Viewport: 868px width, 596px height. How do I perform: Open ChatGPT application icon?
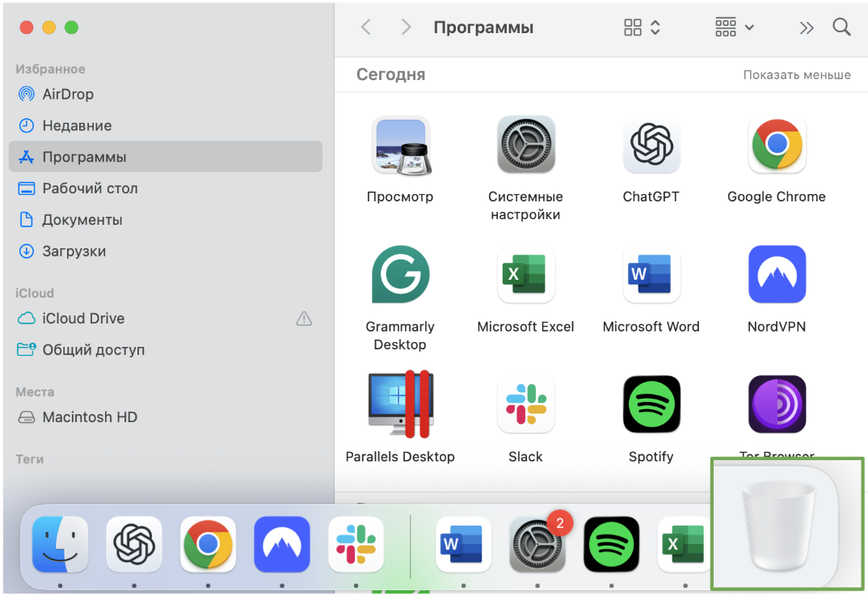point(651,146)
